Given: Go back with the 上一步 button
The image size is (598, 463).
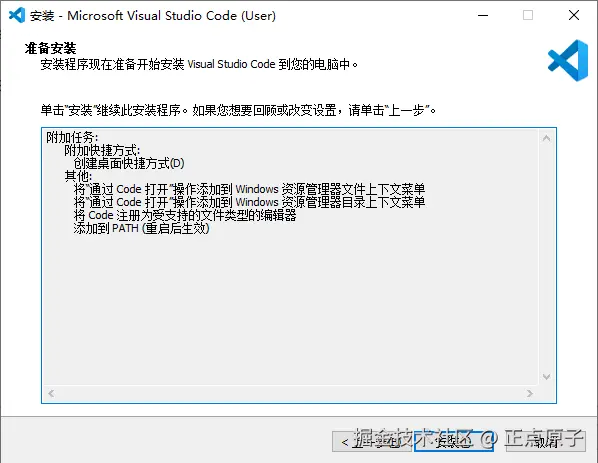Looking at the screenshot, I should click(x=372, y=442).
